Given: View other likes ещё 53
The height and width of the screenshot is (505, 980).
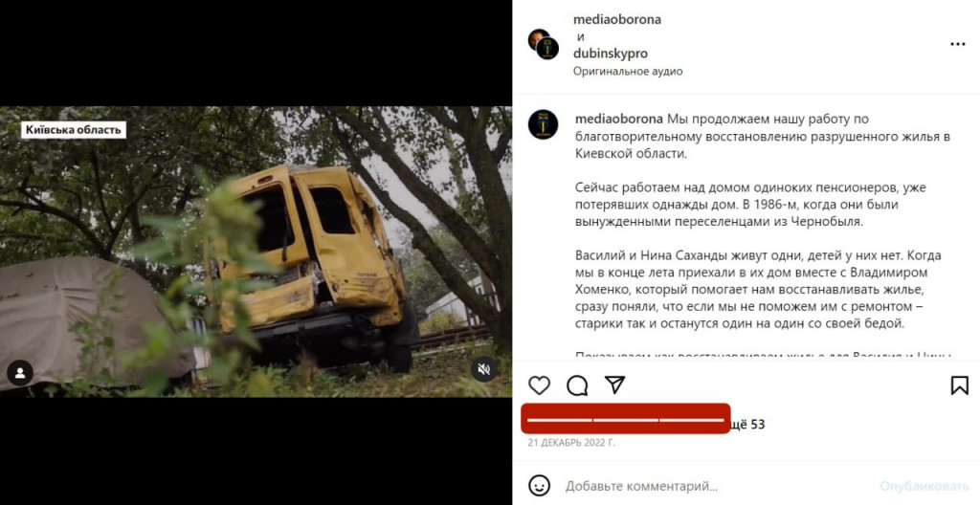Looking at the screenshot, I should click(748, 425).
